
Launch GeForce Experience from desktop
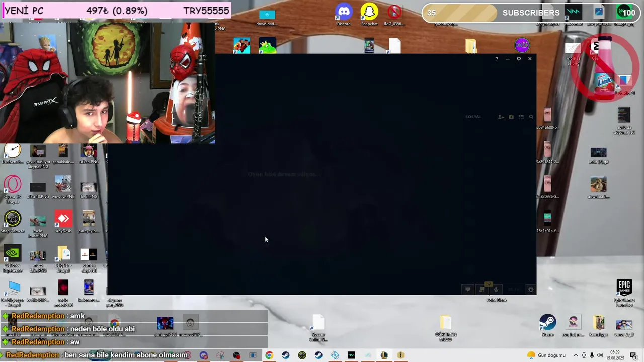[x=12, y=259]
